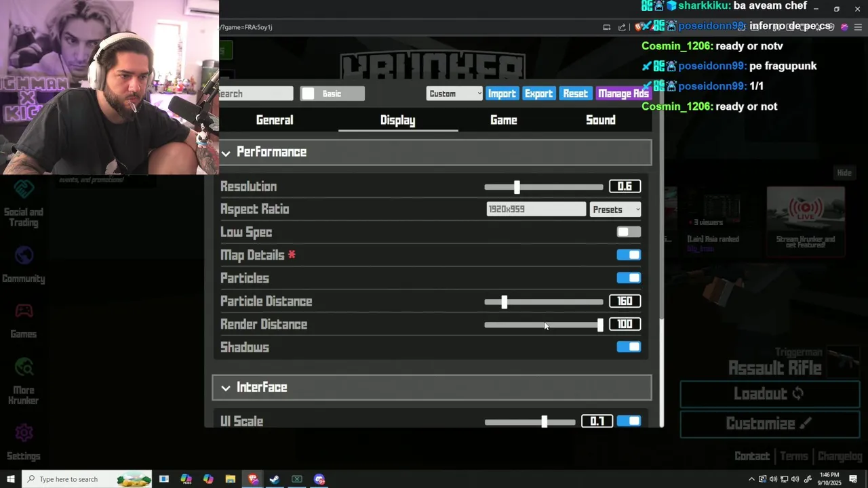Open Task View on the taskbar

point(164,479)
